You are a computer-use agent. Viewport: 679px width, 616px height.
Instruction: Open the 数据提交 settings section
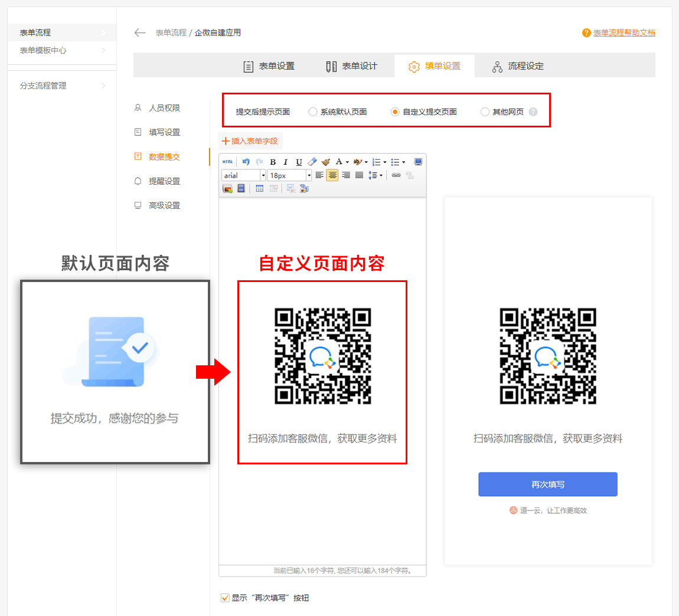coord(157,157)
